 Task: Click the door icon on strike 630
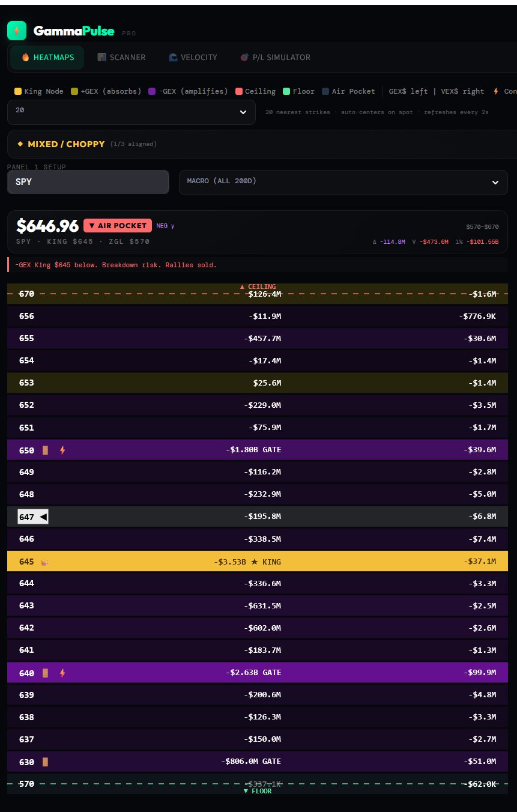click(45, 762)
